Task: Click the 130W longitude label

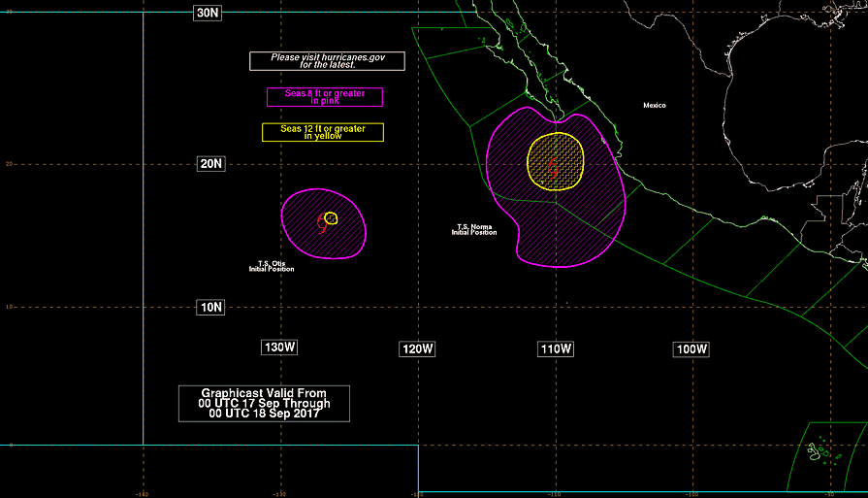Action: (279, 348)
